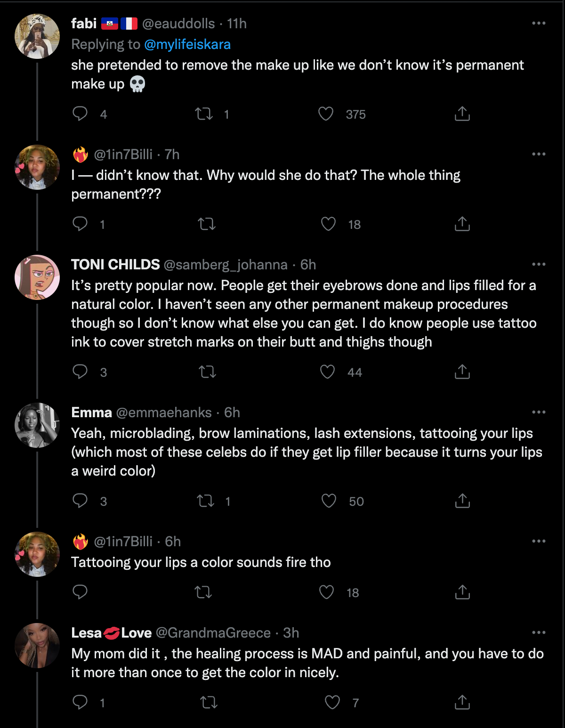Reply to TONI CHILDS's tweet
Screen dimensions: 565x728
(80, 372)
